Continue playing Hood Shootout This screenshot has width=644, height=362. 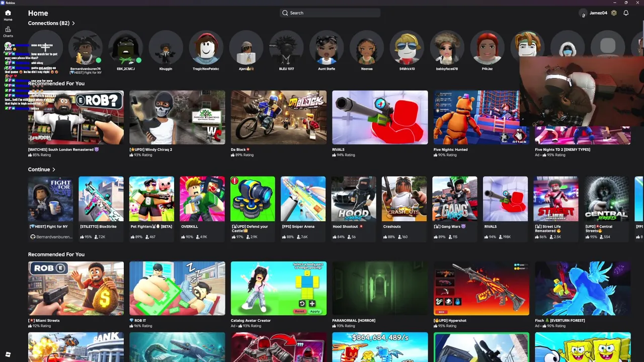354,199
